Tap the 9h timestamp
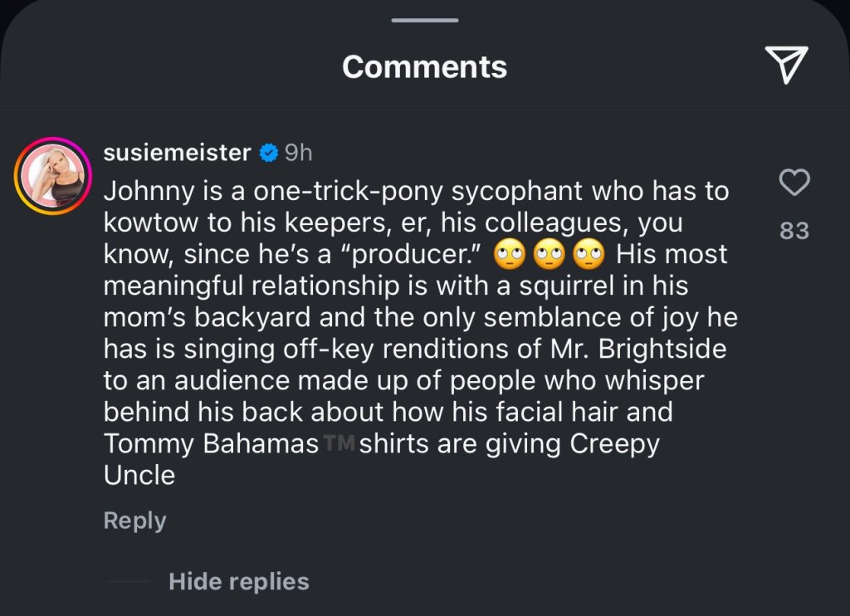The height and width of the screenshot is (616, 850). (x=299, y=153)
